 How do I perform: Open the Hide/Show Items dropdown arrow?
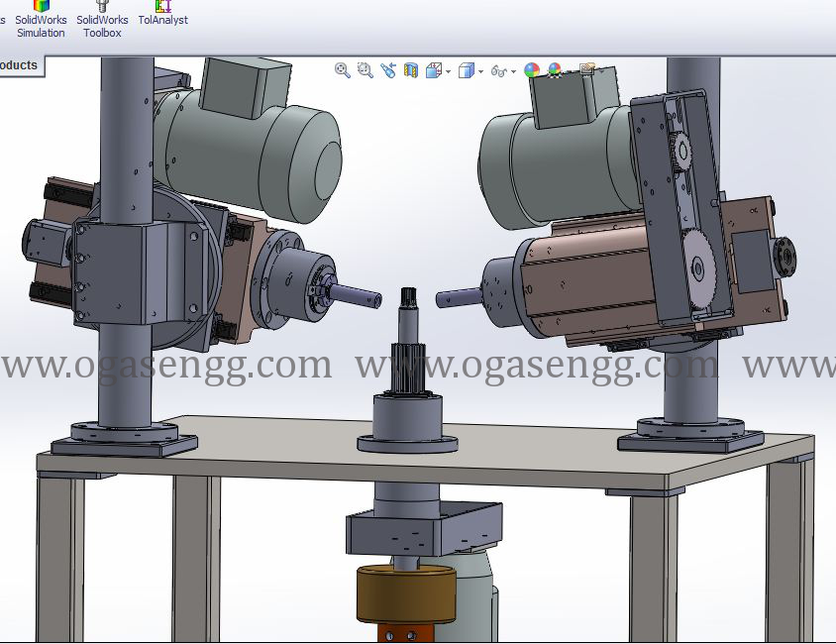pos(514,71)
